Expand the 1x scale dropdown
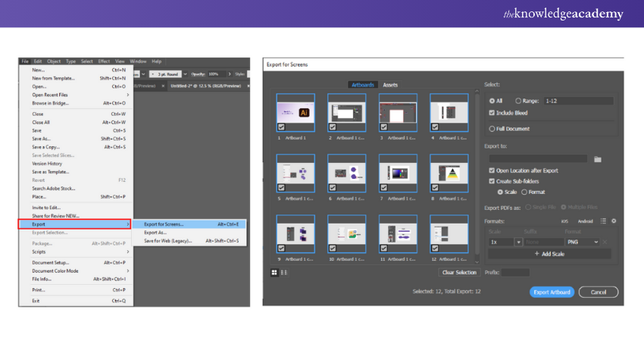The height and width of the screenshot is (341, 644). click(x=519, y=242)
